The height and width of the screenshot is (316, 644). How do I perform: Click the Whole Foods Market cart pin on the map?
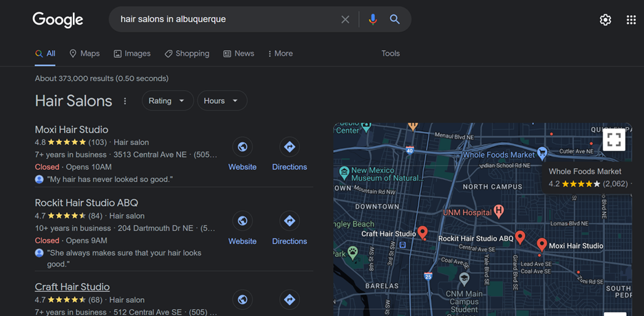coord(542,153)
